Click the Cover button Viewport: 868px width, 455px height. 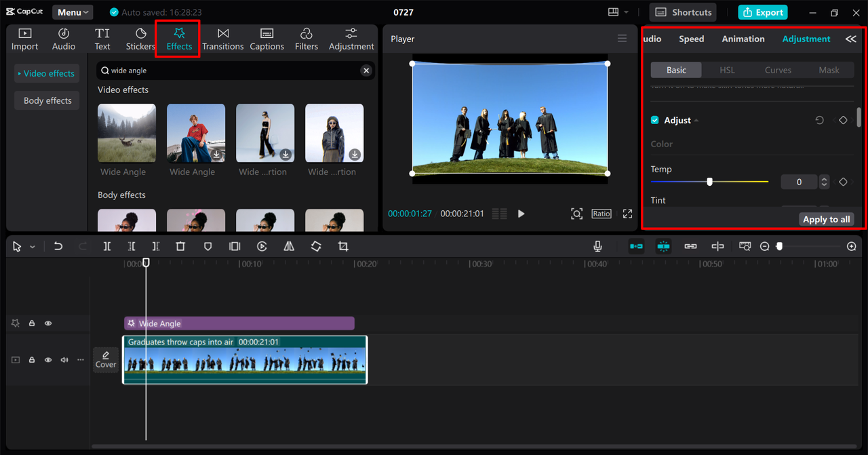(x=106, y=359)
